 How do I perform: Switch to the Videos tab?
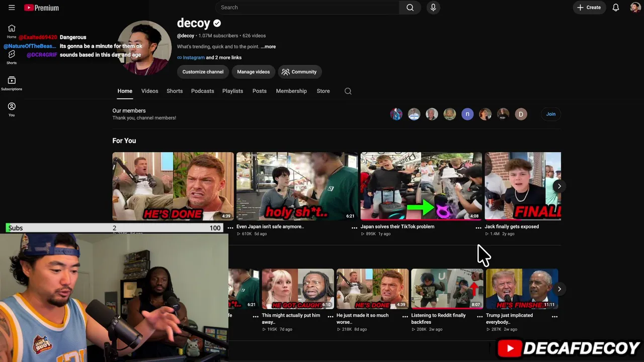coord(149,91)
